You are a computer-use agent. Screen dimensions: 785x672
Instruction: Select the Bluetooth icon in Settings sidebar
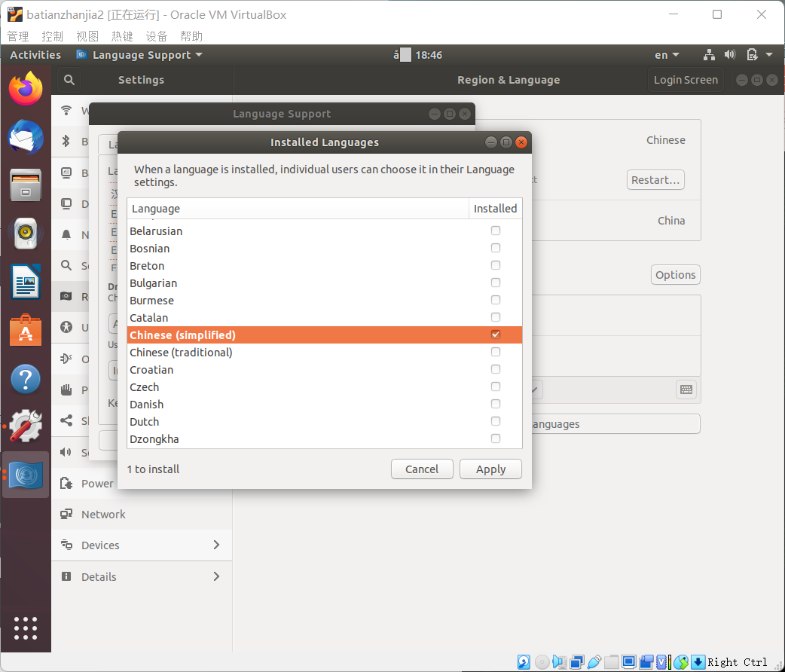[x=66, y=141]
